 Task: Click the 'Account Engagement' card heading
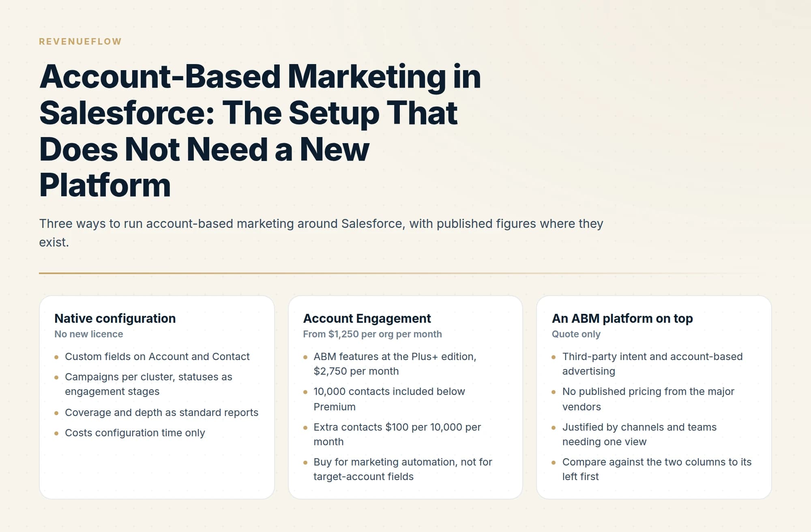(367, 318)
